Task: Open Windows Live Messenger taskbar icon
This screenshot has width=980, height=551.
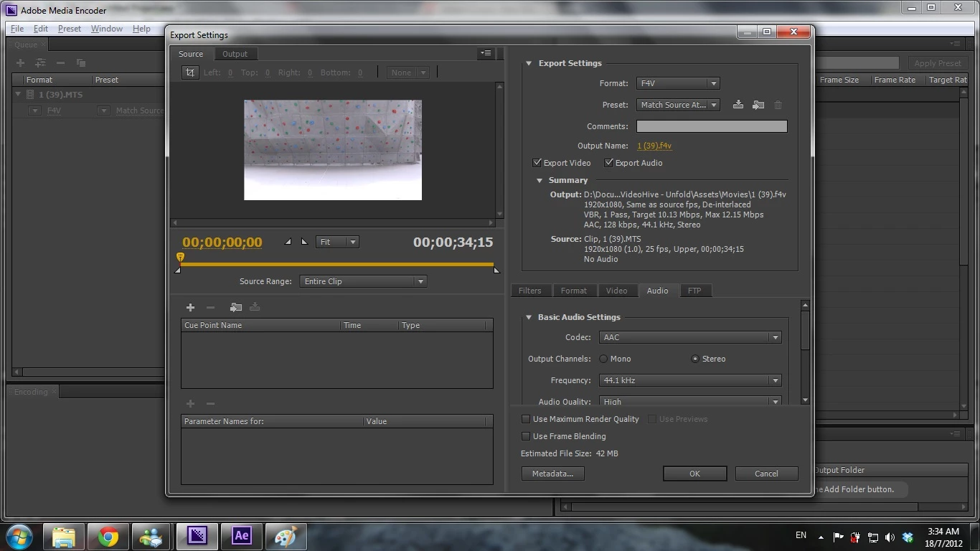Action: click(x=153, y=536)
